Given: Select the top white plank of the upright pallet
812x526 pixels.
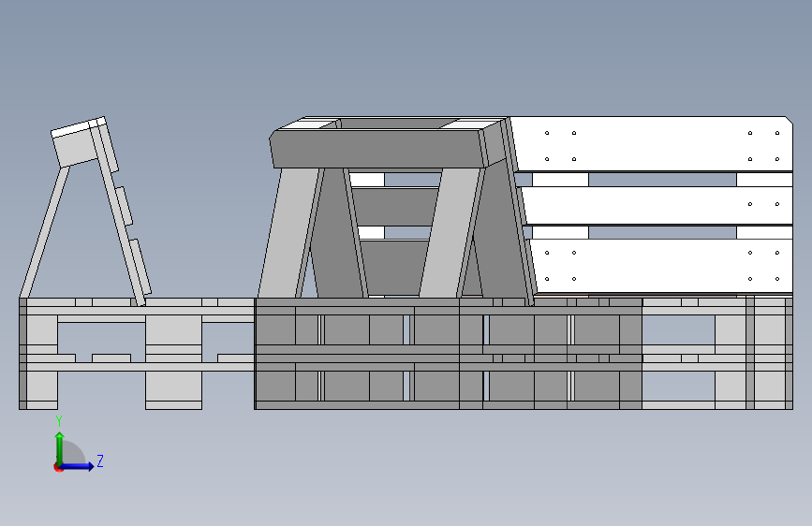Looking at the screenshot, I should point(652,144).
